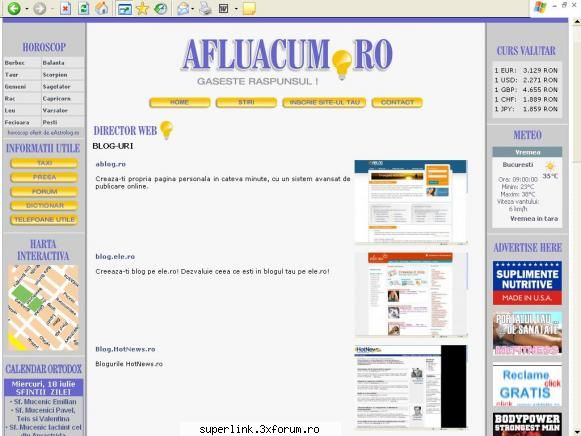Select the Rac horoscope sign
This screenshot has height=436, width=581.
coord(10,98)
